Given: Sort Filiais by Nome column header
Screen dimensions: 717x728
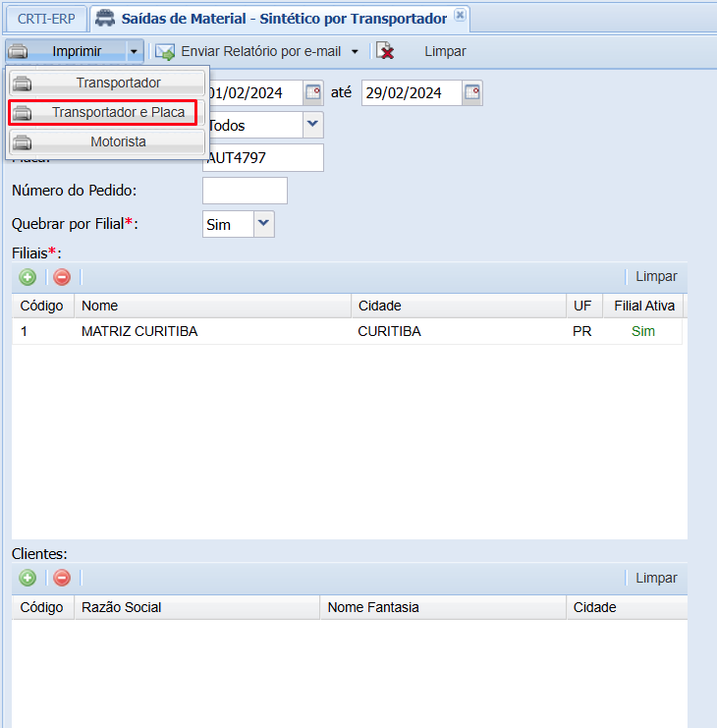Looking at the screenshot, I should click(212, 306).
